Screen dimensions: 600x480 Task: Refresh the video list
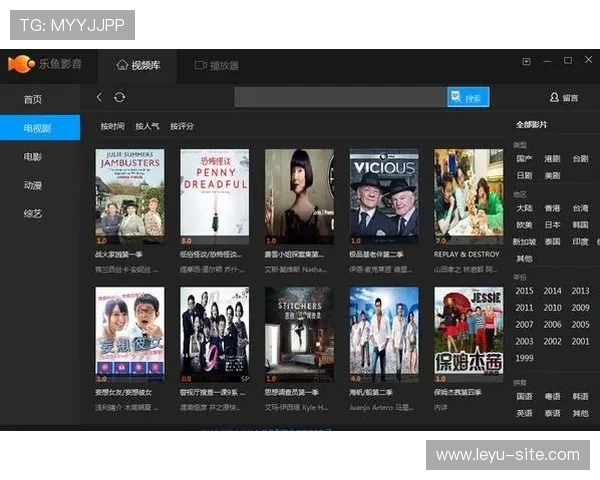[x=119, y=97]
